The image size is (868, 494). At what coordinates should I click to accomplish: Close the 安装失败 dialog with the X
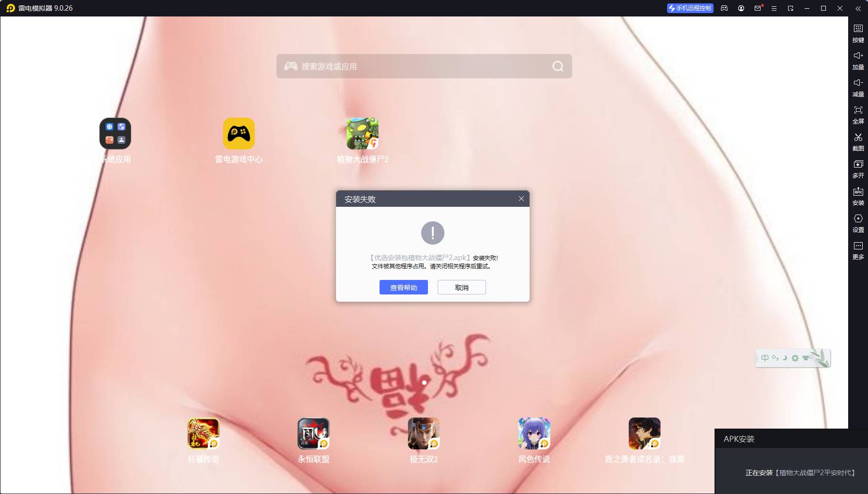[521, 199]
